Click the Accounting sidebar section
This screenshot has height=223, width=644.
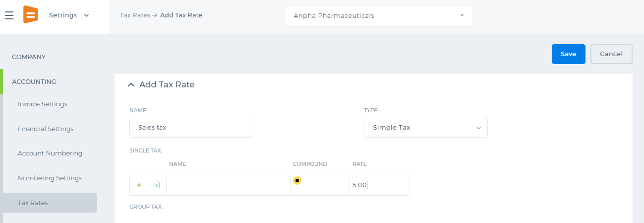tap(34, 81)
